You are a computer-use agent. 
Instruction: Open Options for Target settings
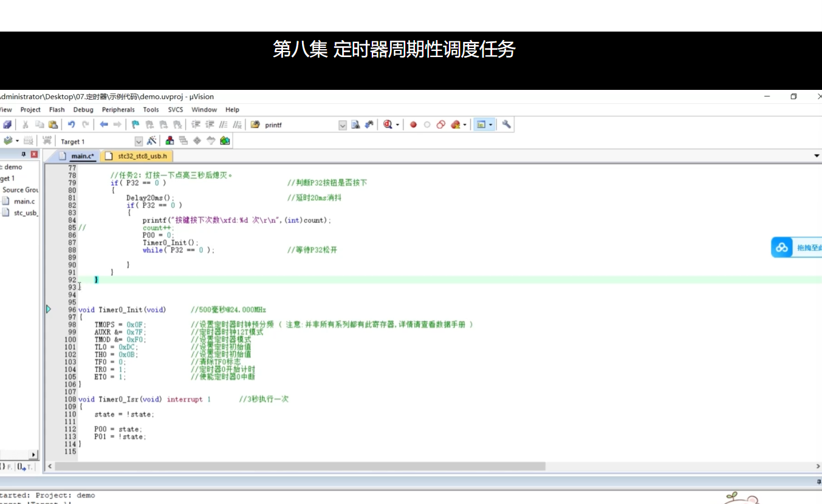[151, 141]
